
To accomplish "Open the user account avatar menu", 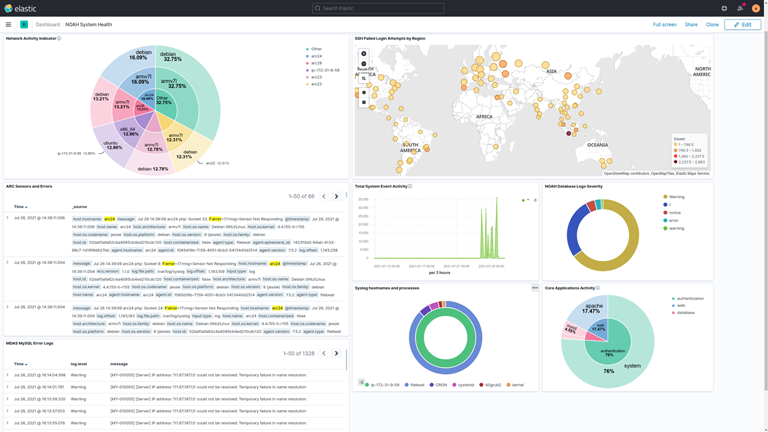I will coord(756,8).
